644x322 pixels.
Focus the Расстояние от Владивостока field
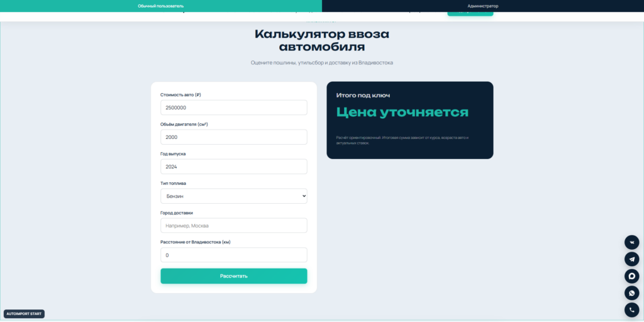[x=234, y=255]
